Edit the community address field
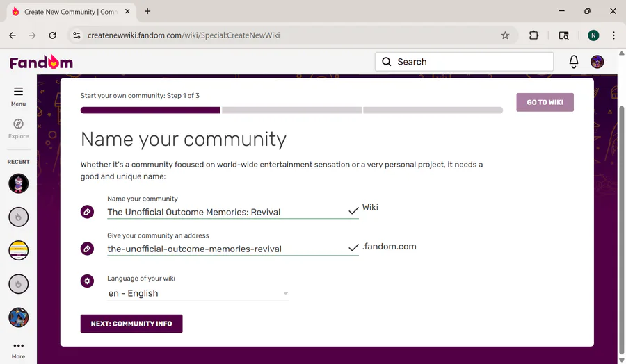Image resolution: width=626 pixels, height=364 pixels. [x=233, y=249]
